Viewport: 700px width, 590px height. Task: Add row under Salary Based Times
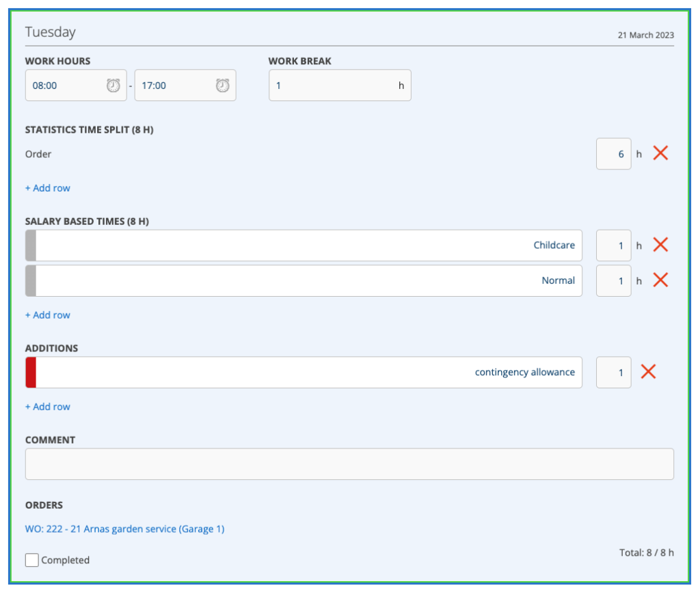(48, 315)
